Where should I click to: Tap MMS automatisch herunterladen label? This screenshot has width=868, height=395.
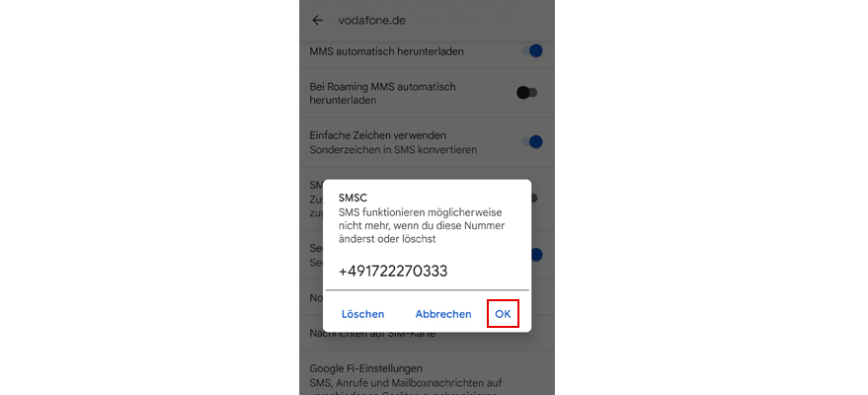coord(386,51)
